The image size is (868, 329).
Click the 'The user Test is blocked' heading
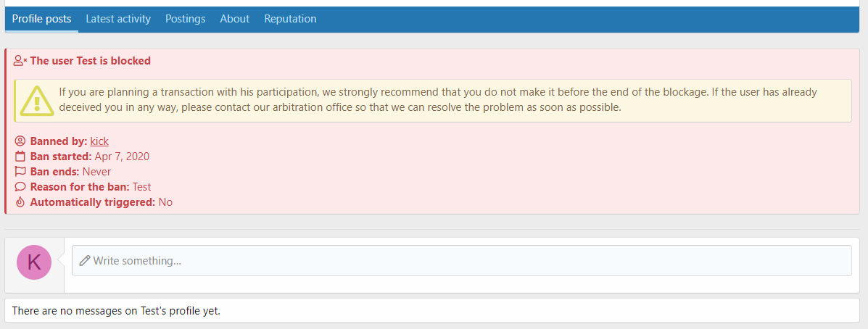90,61
